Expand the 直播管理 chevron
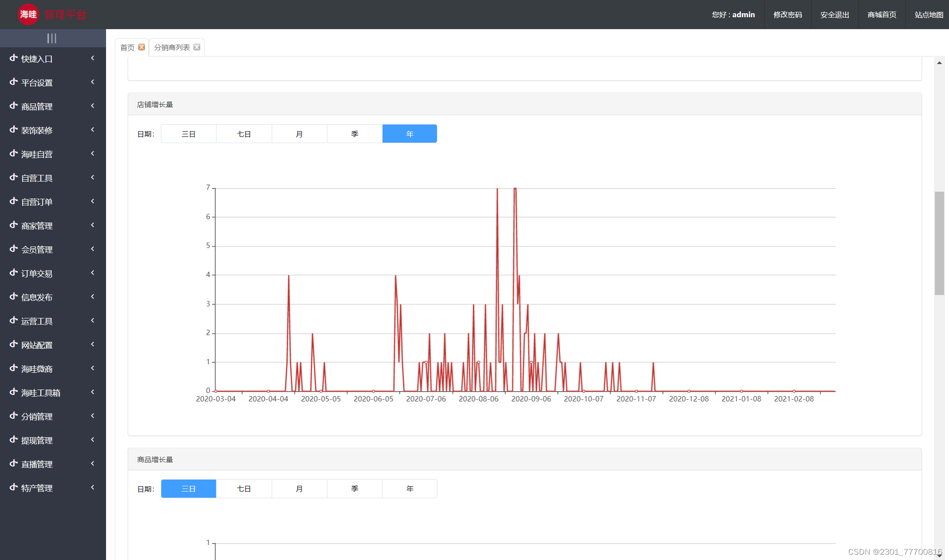 (x=92, y=463)
